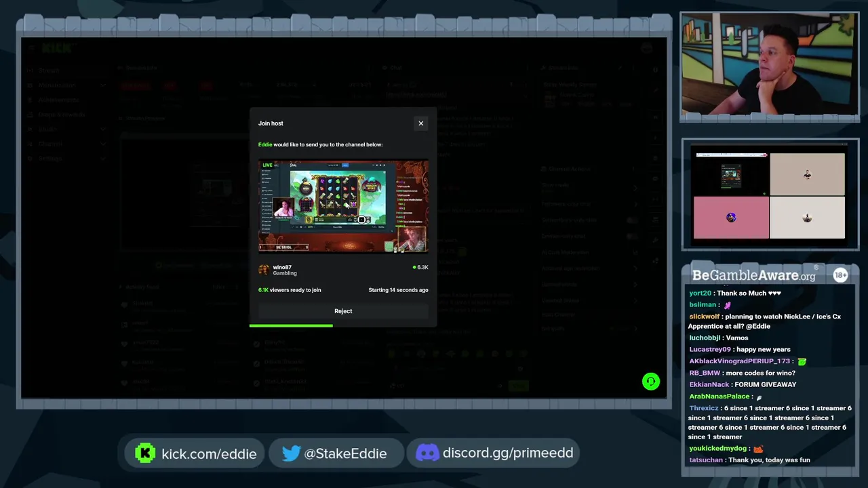The height and width of the screenshot is (488, 868).
Task: Click the 6.3K live viewer count
Action: pyautogui.click(x=420, y=267)
